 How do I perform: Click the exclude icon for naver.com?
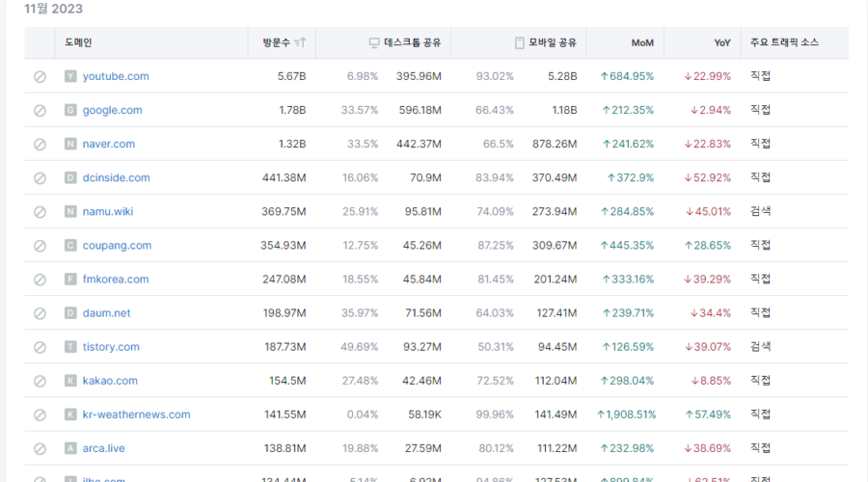[x=40, y=145]
